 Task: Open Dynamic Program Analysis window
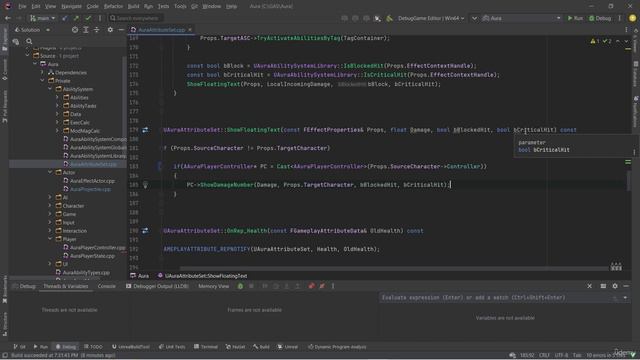point(337,347)
